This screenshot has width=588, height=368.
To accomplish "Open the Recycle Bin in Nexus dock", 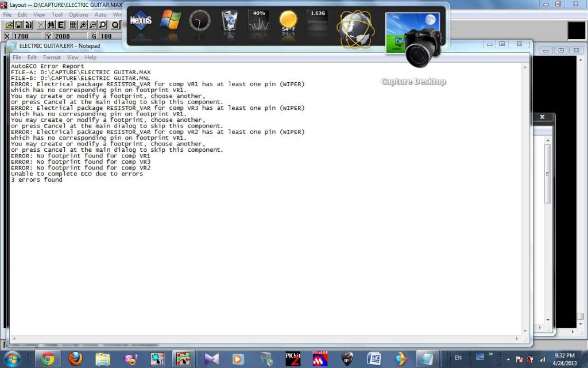I will click(229, 20).
